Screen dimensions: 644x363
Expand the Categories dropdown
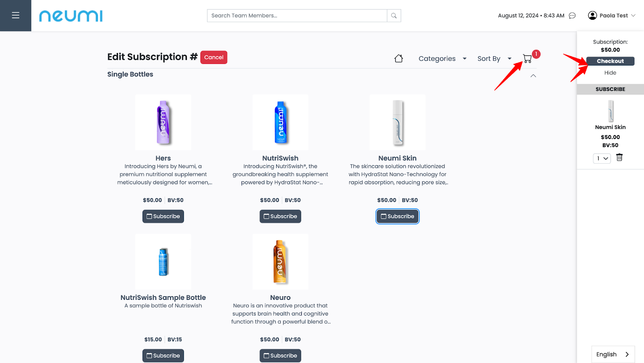442,59
